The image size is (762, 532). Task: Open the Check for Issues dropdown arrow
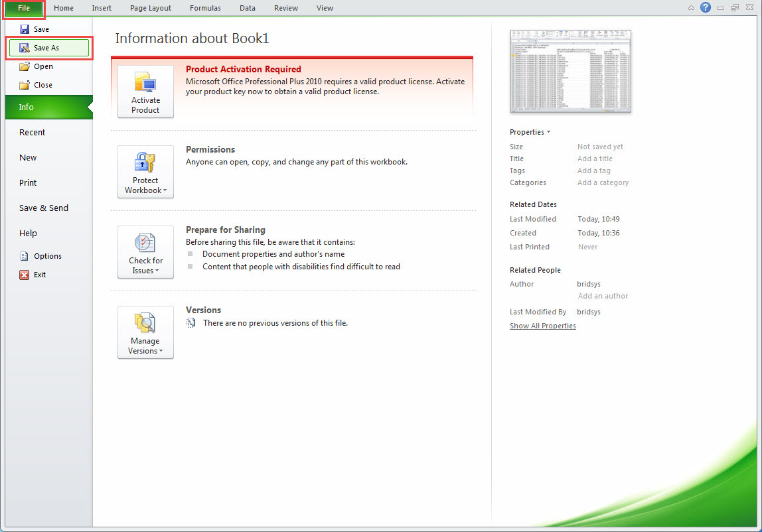[x=157, y=271]
